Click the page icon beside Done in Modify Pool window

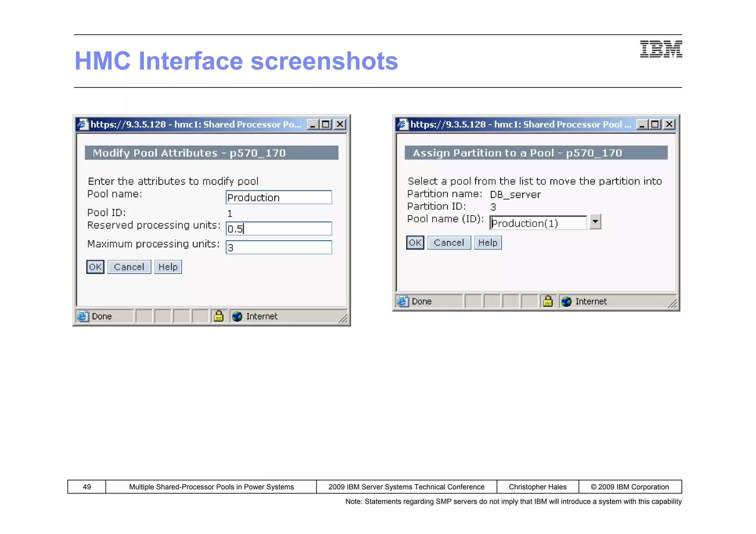(x=83, y=316)
